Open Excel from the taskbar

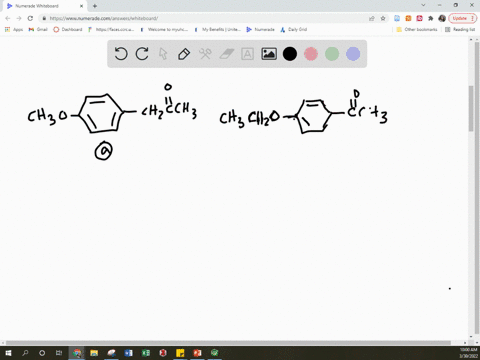coord(146,353)
